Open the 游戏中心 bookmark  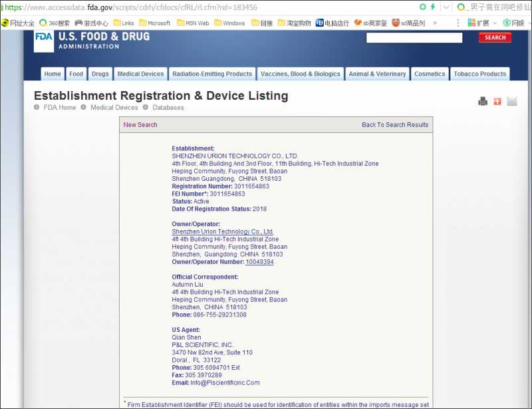pyautogui.click(x=92, y=23)
